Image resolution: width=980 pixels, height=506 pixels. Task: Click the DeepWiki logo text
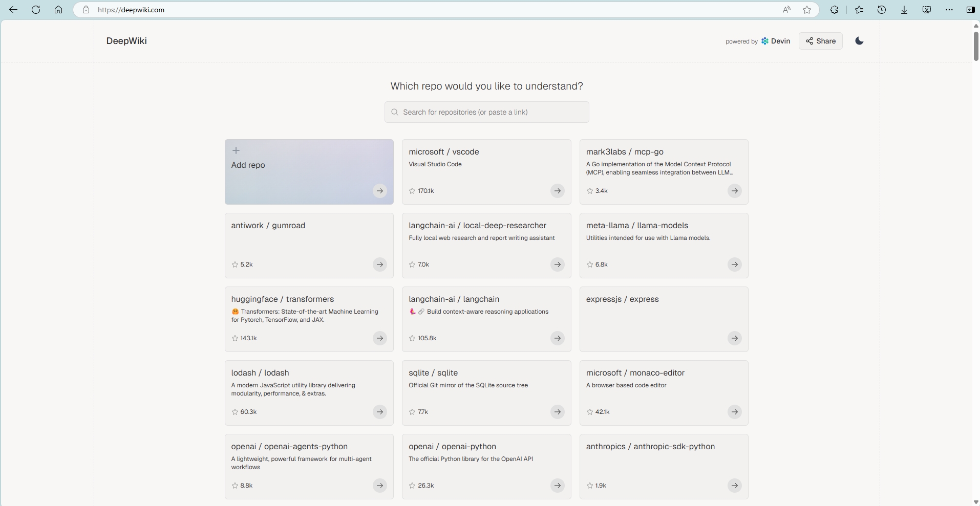click(x=126, y=41)
